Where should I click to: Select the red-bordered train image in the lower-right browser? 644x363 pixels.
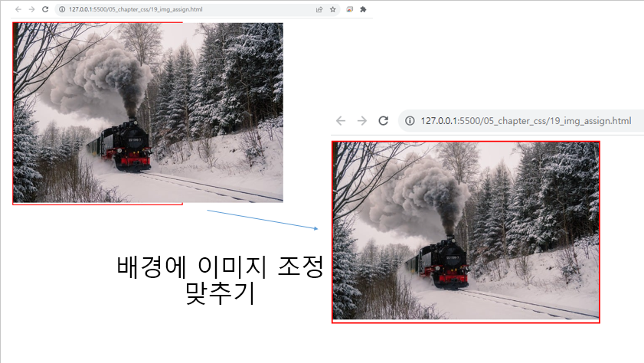466,232
